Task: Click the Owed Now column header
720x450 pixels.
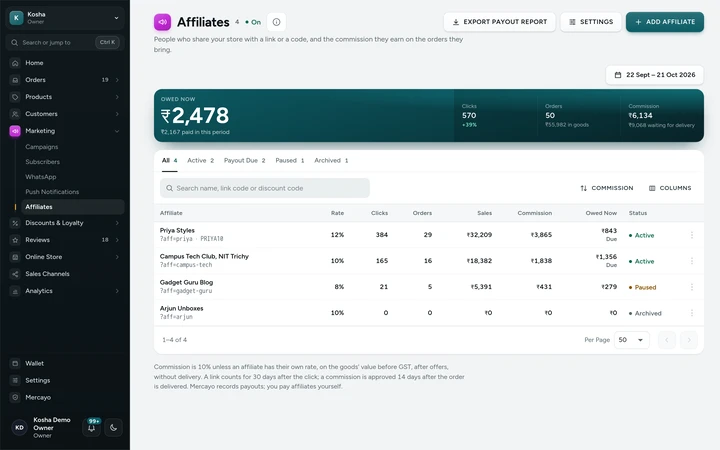Action: pyautogui.click(x=601, y=213)
